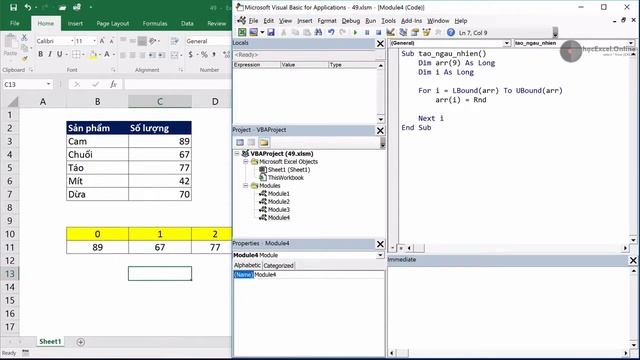Open the VBA Tools menu
This screenshot has height=360, width=640.
click(x=388, y=21)
